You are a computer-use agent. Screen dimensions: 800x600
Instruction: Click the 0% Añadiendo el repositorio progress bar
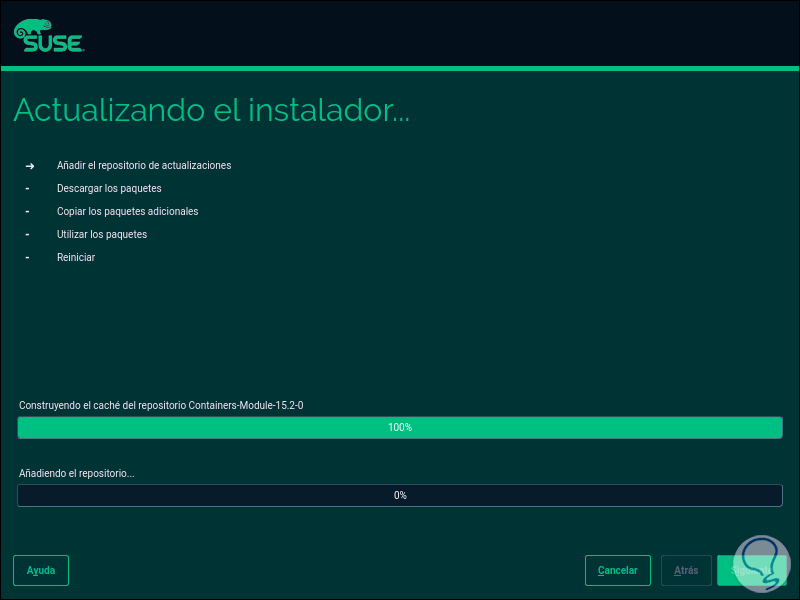point(400,495)
